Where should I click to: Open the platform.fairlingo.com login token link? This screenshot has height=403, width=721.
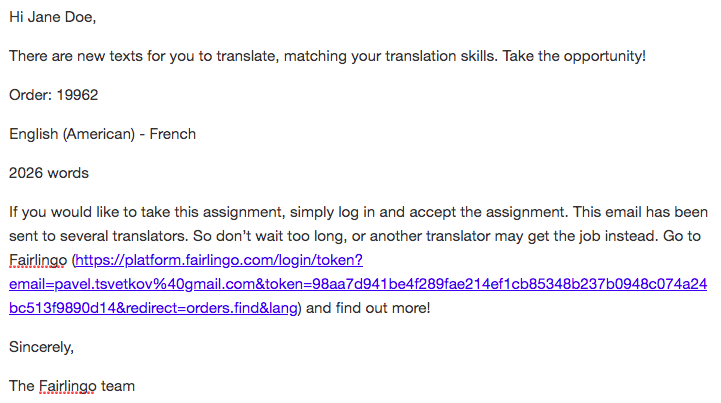click(x=358, y=284)
